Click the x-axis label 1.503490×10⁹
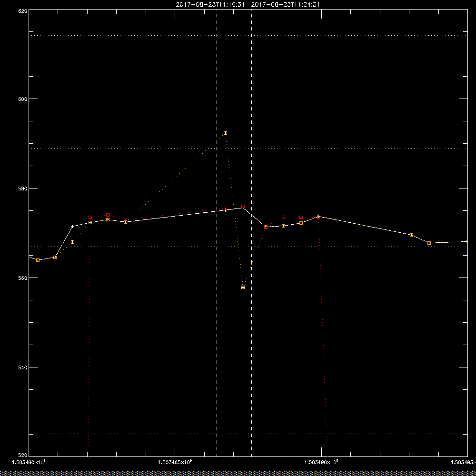 [321, 462]
